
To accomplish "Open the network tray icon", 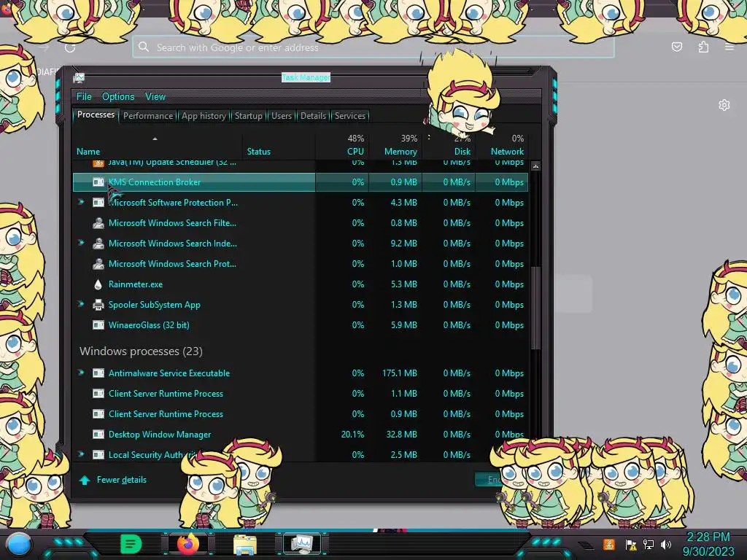I will 648,544.
